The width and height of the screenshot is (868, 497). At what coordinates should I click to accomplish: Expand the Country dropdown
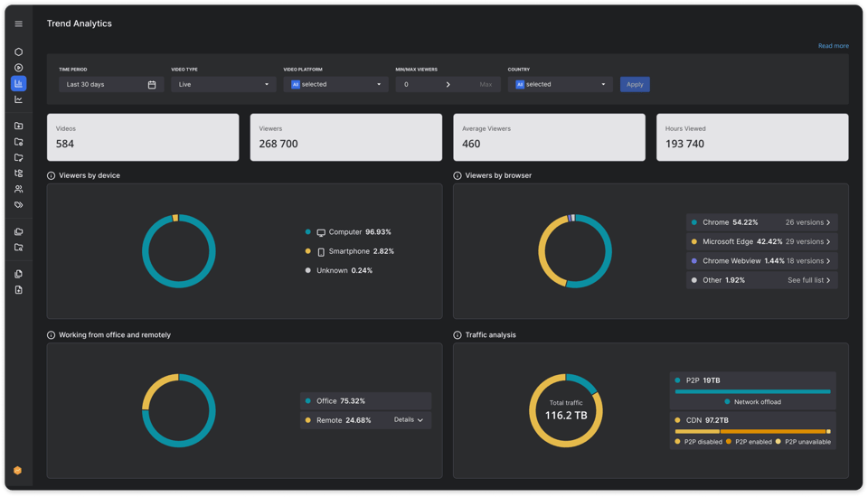pyautogui.click(x=560, y=84)
